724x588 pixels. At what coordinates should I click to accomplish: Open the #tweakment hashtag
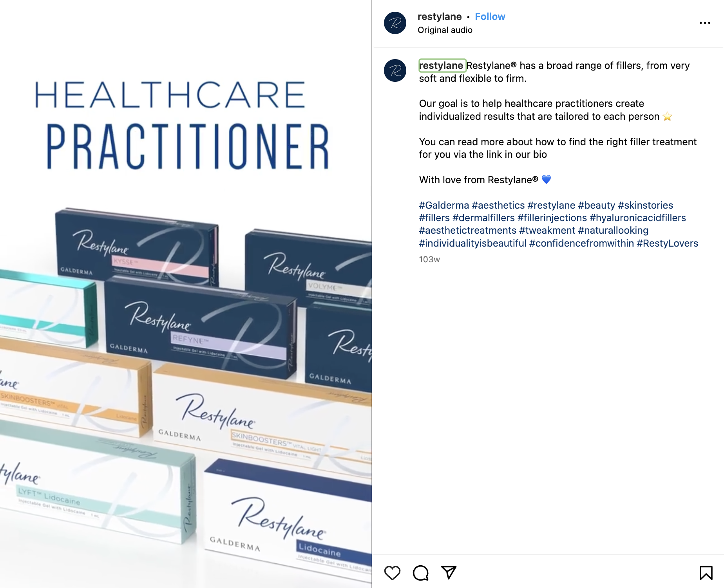547,230
